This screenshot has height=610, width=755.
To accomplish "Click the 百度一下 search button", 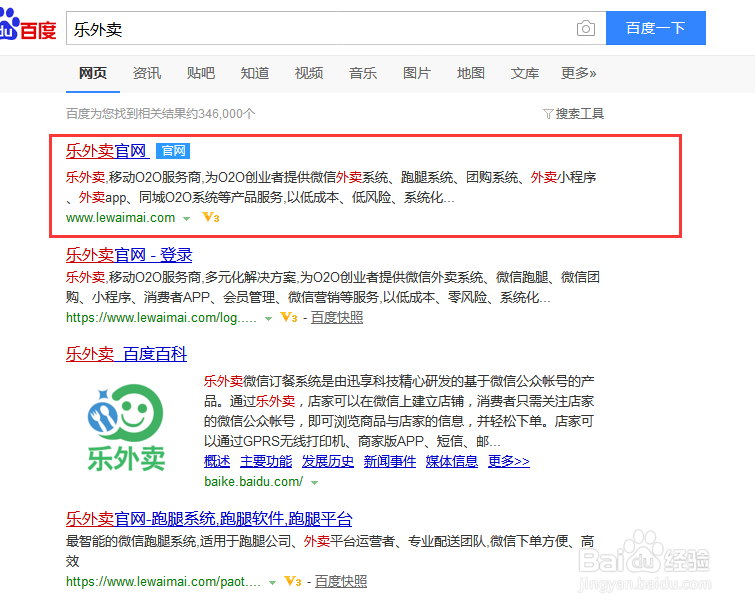I will (x=656, y=28).
